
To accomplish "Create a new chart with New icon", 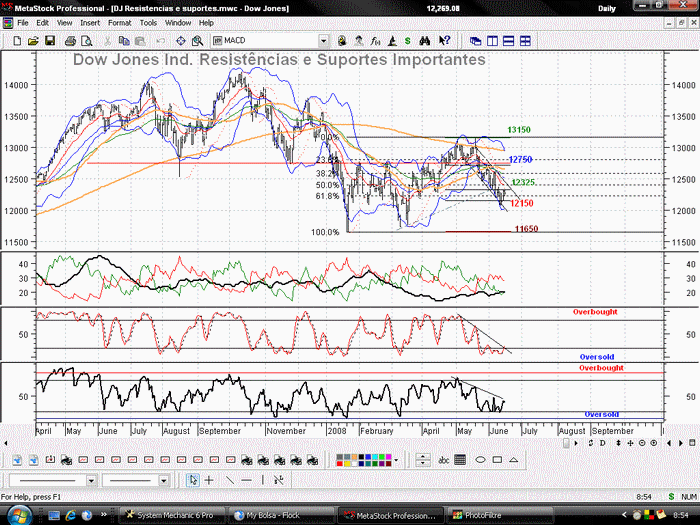I will 17,41.
